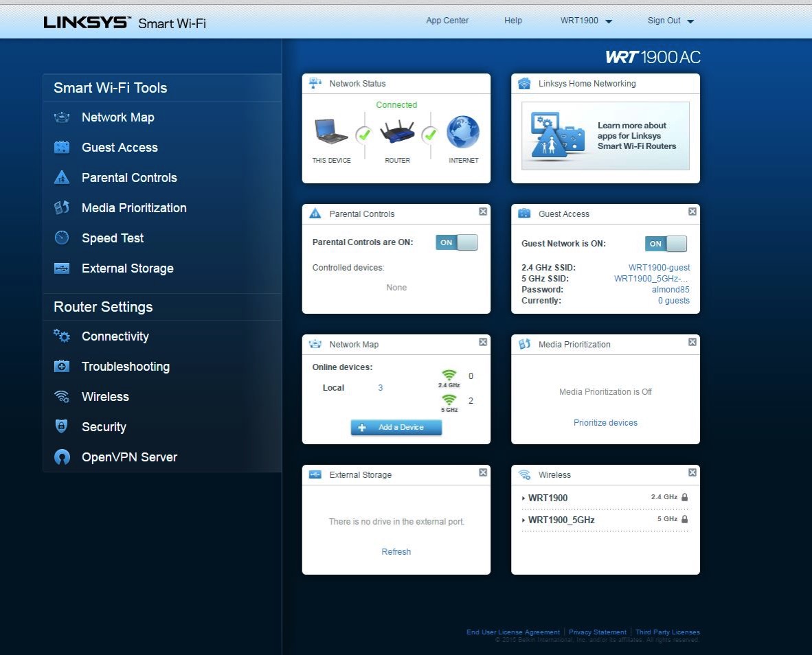Close the Parental Controls widget
The width and height of the screenshot is (812, 655).
click(x=483, y=211)
